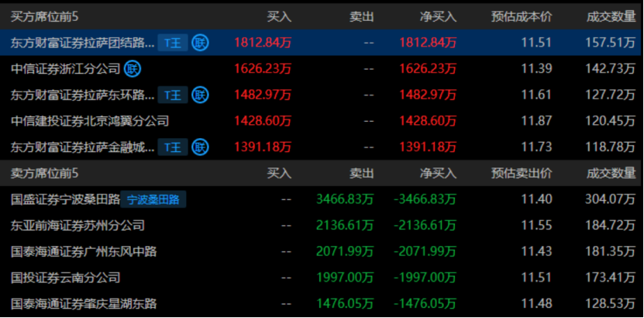Click trade volume 173.41万
Viewport: 644px width, 318px height.
[x=611, y=278]
